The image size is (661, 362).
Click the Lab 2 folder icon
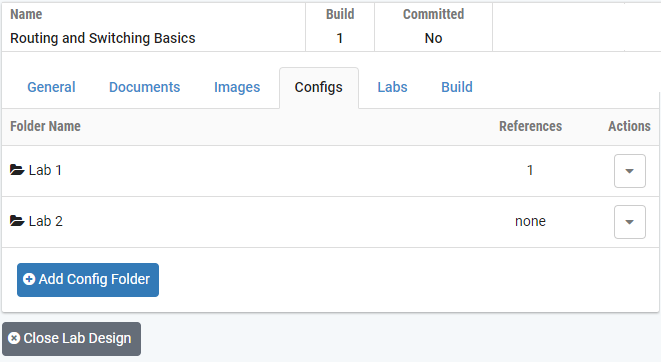pyautogui.click(x=17, y=221)
